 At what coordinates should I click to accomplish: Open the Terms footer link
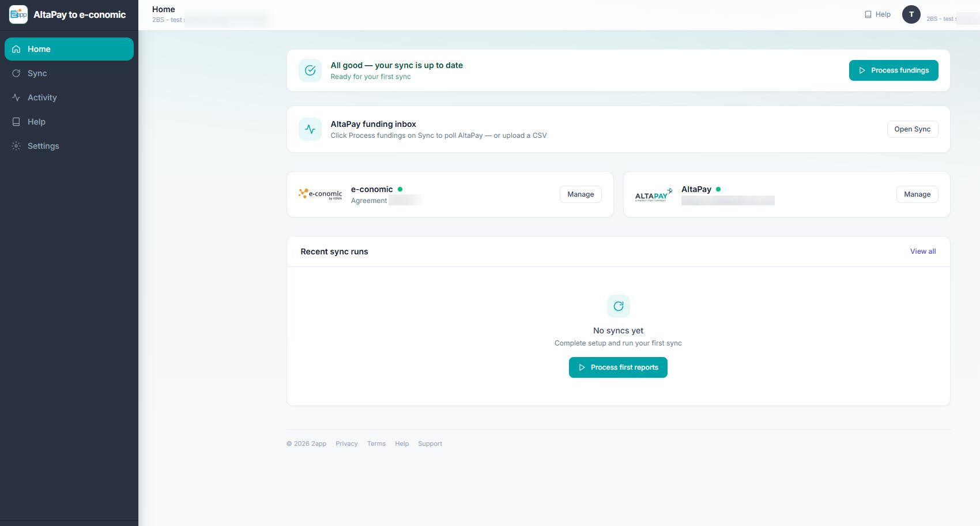[x=376, y=444]
